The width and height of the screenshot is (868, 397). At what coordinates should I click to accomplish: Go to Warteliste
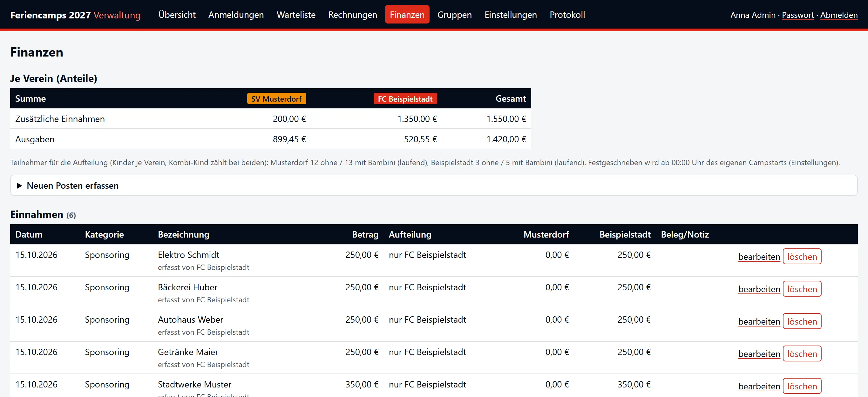pyautogui.click(x=296, y=15)
